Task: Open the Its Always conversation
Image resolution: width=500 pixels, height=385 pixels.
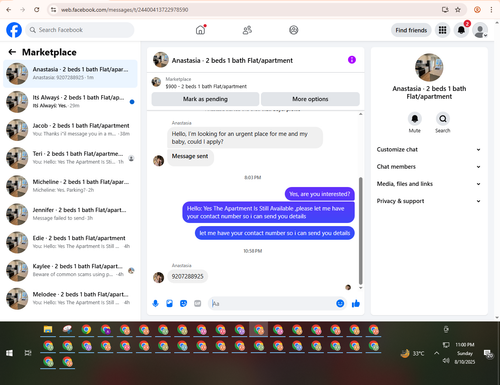Action: coord(70,102)
